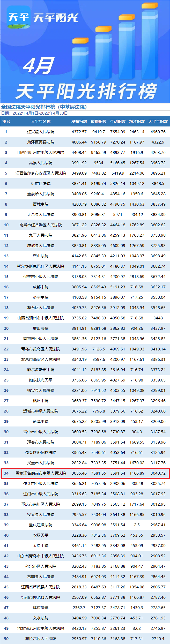Image resolution: width=170 pixels, height=644 pixels.
Task: Click the 天平 logo icon in banner
Action: coord(18,17)
